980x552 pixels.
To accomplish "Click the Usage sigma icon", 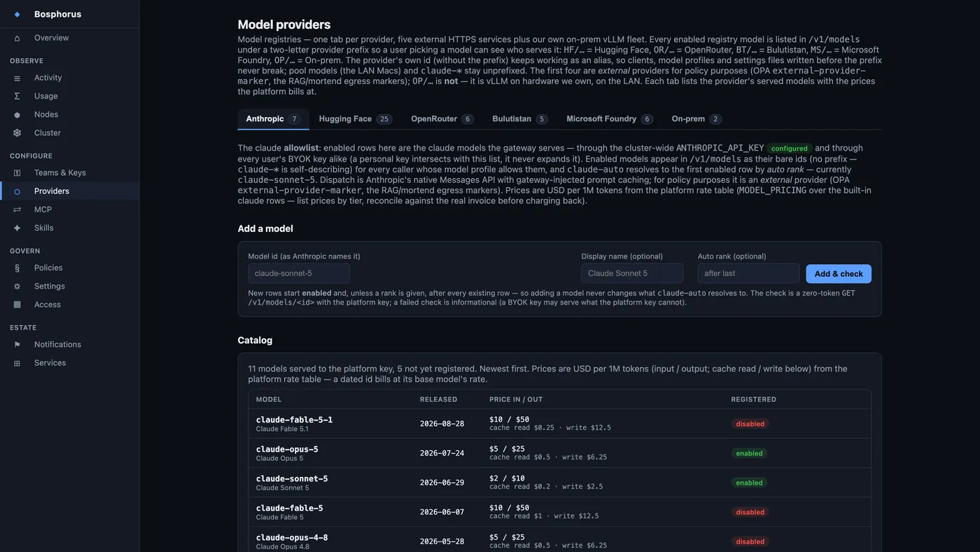I will (x=17, y=96).
